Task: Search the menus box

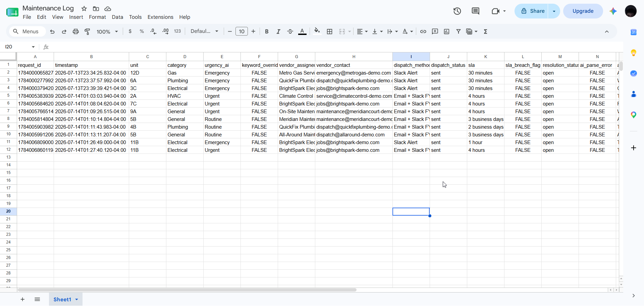Action: [x=27, y=32]
